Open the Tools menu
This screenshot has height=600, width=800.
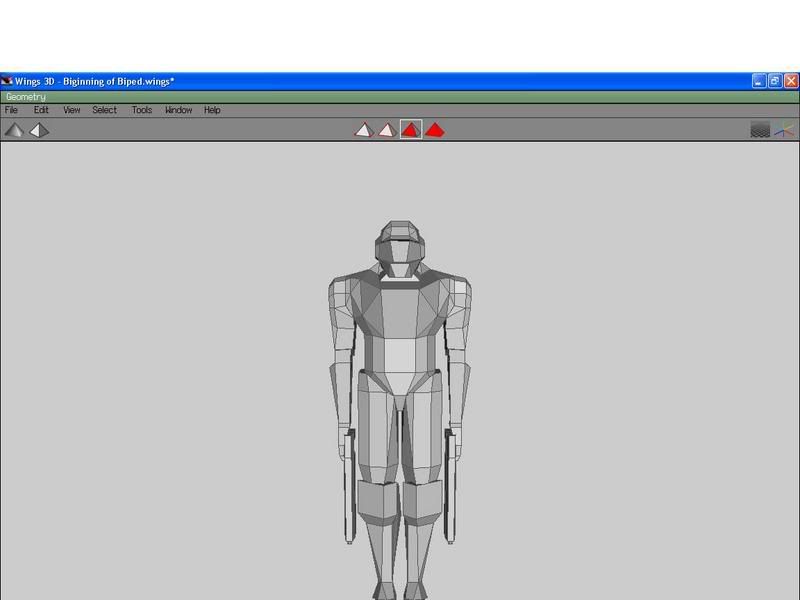pos(142,110)
